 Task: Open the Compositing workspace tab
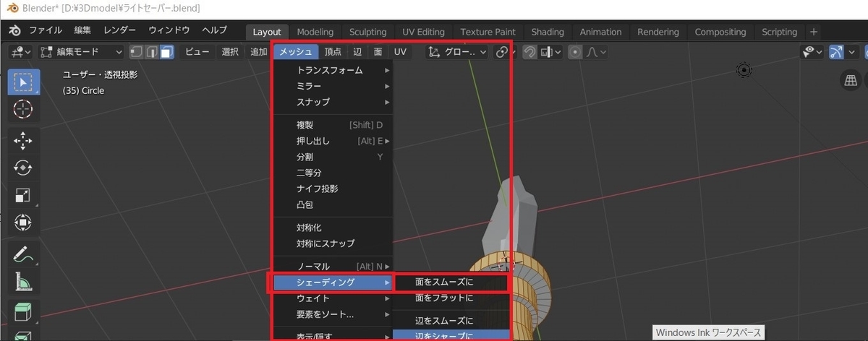coord(720,32)
